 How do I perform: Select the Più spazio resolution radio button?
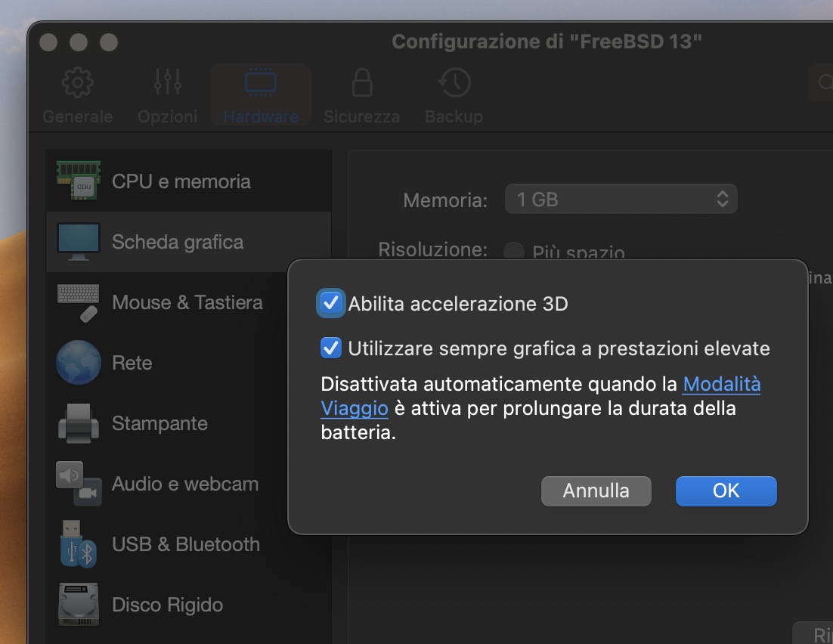(x=514, y=251)
